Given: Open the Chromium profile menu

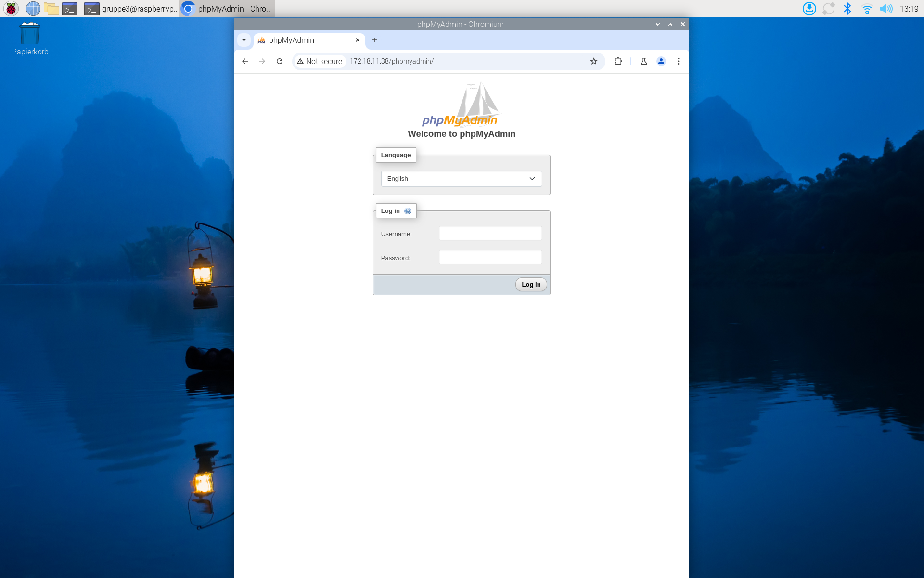Looking at the screenshot, I should point(661,61).
